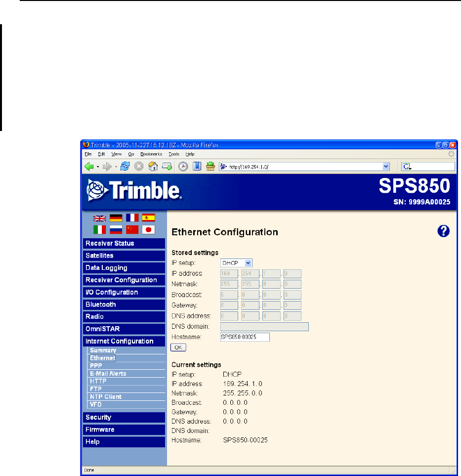Click the site icon in address bar
The height and width of the screenshot is (476, 461).
pyautogui.click(x=223, y=167)
